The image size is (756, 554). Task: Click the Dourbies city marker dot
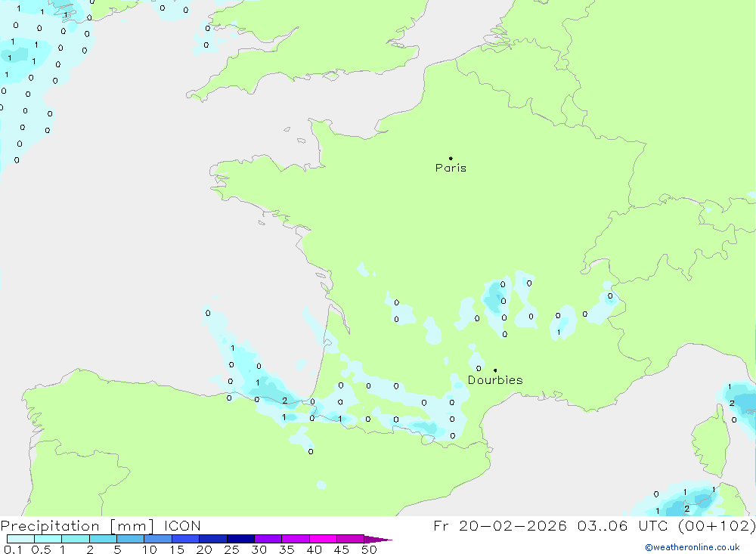pyautogui.click(x=495, y=370)
